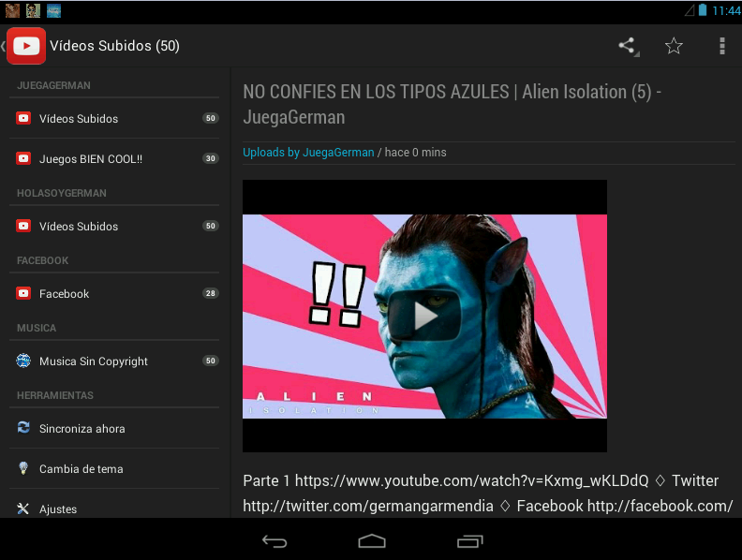
Task: Open Musica Sin Copyright feed
Action: coord(114,361)
